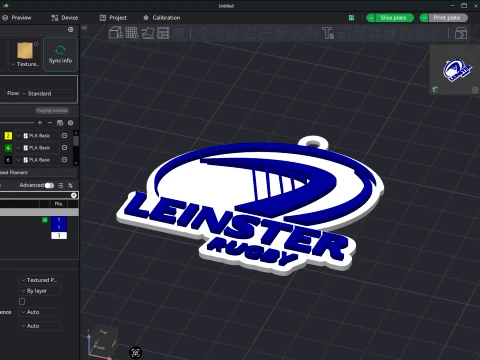Click the Arrange all objects icon
Viewport: 480px width, 360px height.
pos(163,33)
